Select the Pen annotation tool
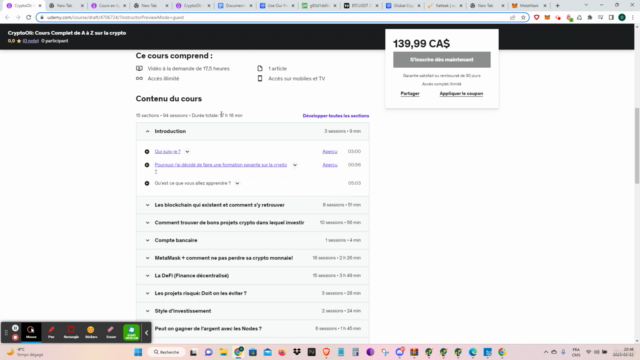Screen dimensions: 640x360 point(51,332)
